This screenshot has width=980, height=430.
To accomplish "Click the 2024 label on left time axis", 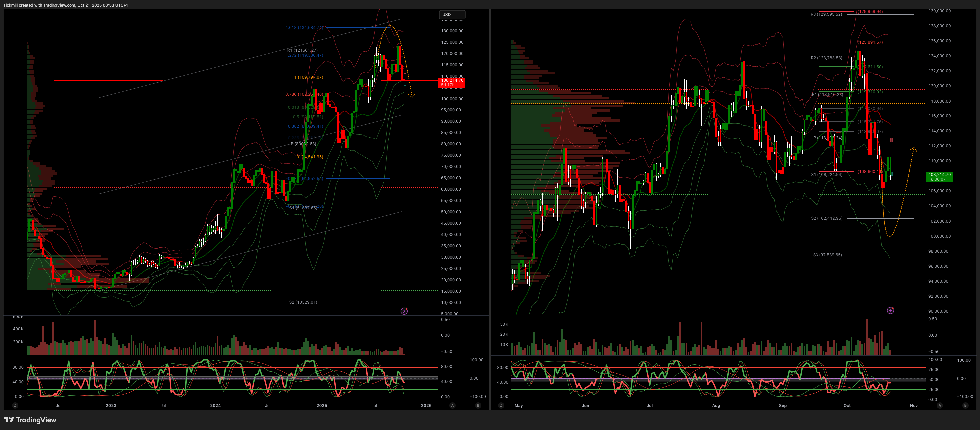I will point(215,406).
